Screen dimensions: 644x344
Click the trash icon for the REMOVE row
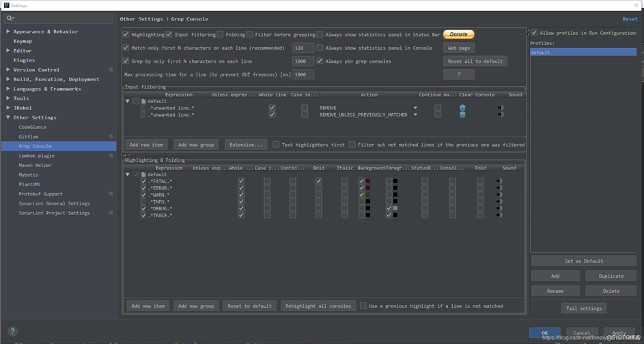pos(462,108)
